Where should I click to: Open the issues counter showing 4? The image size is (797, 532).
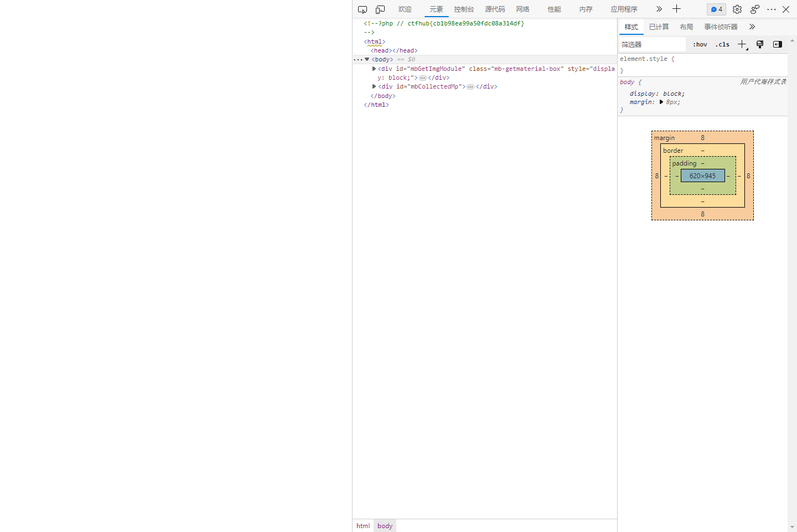tap(716, 9)
